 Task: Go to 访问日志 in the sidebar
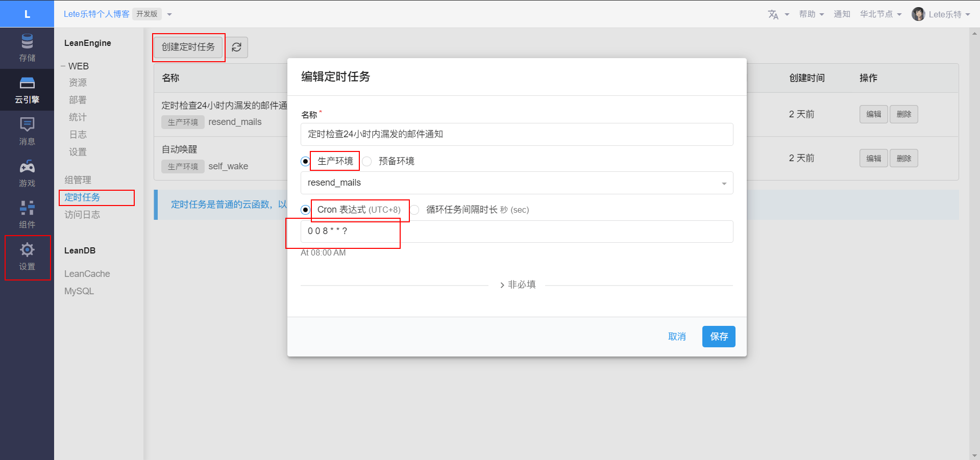tap(82, 215)
